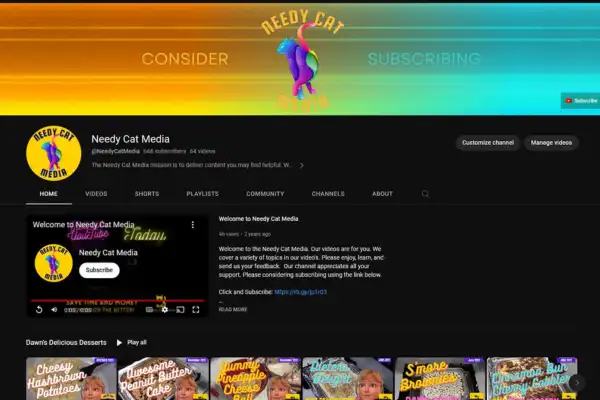Screen dimensions: 600x400
Task: Open the Playlists tab
Action: click(202, 194)
